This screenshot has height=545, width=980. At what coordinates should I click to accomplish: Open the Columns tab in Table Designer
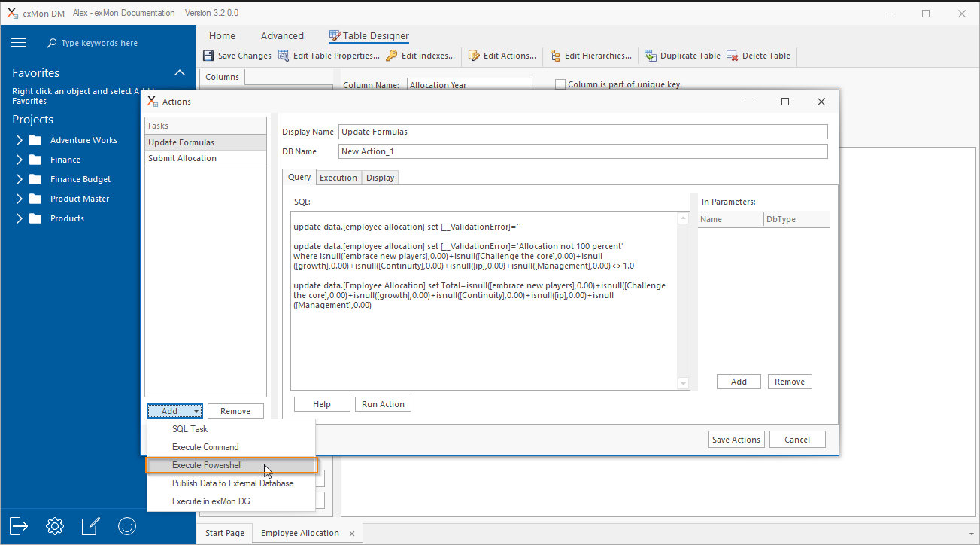(222, 77)
